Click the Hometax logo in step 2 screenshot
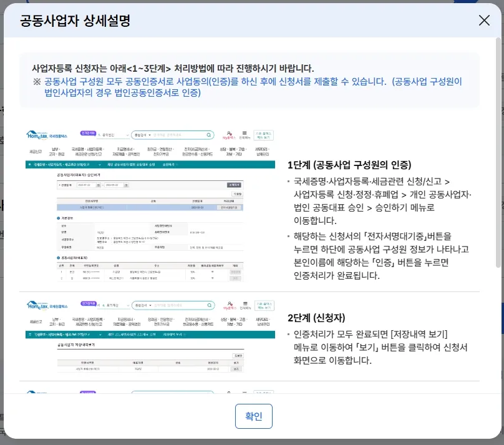 tap(42, 305)
